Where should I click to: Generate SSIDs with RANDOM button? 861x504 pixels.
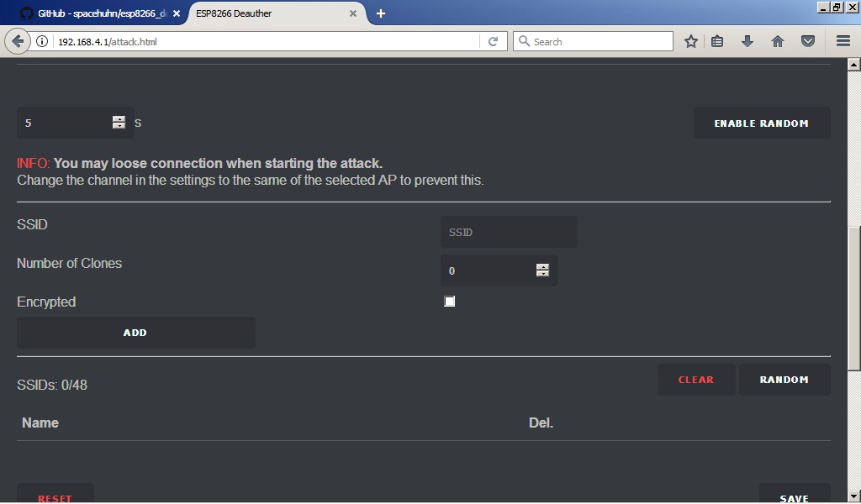click(784, 380)
